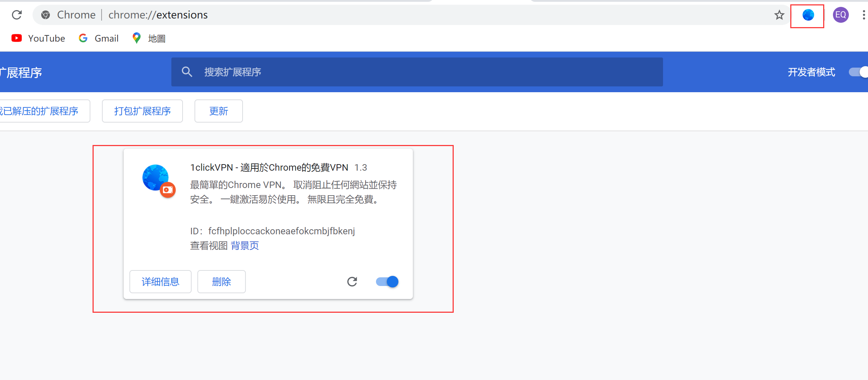Click the Chrome site info icon in address bar
The width and height of the screenshot is (868, 380).
point(46,15)
